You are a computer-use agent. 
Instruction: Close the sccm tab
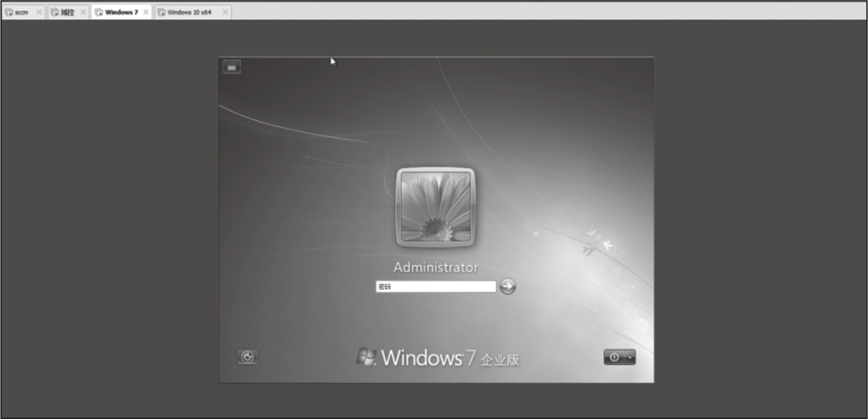[39, 12]
